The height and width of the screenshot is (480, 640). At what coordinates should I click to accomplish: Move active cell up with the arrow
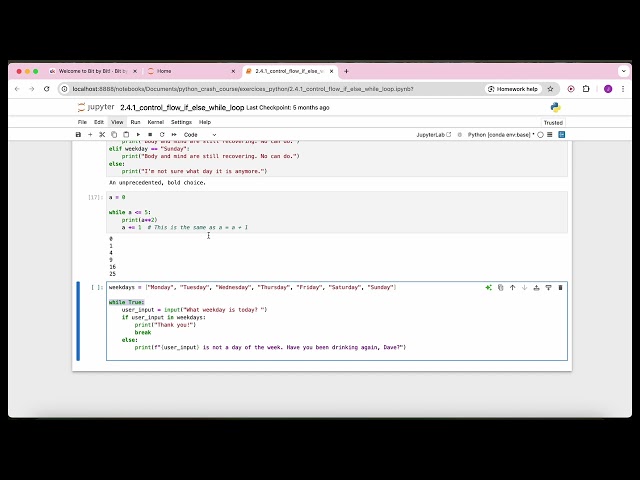point(513,288)
